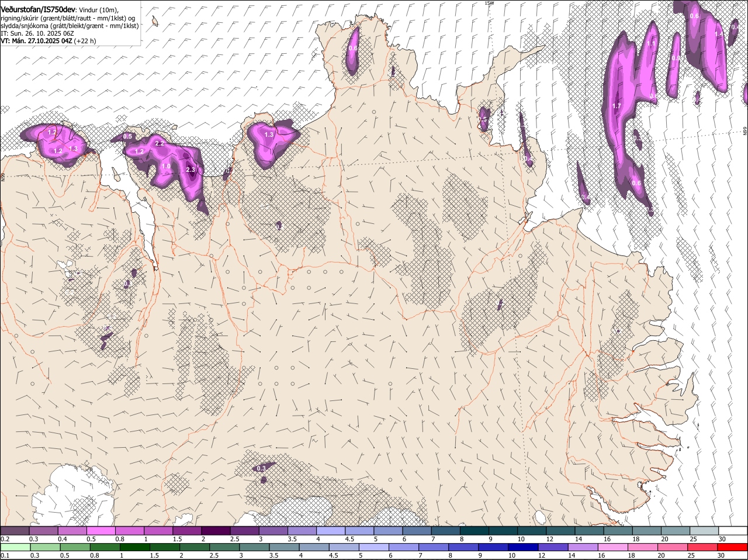Image resolution: width=748 pixels, height=560 pixels.
Task: Select the 18 pink swatch in lower scale
Action: [x=644, y=547]
